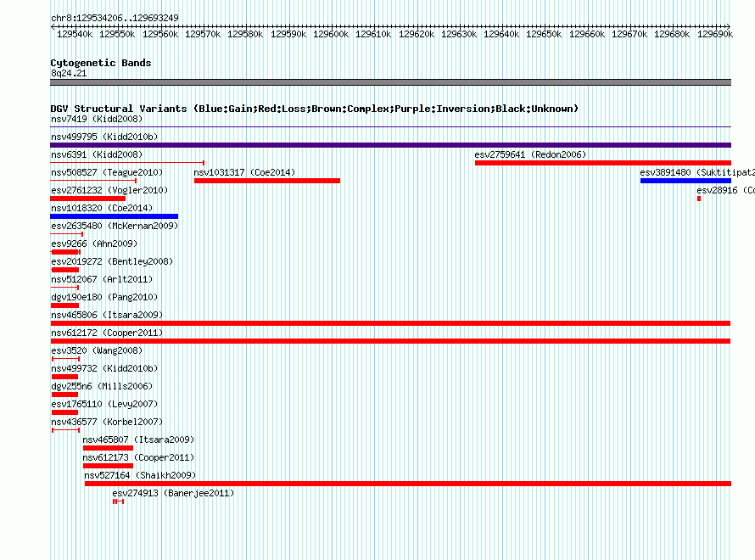Open variant nsv436577 (Korbel2007) label
Screen dimensions: 755x560
coord(107,422)
